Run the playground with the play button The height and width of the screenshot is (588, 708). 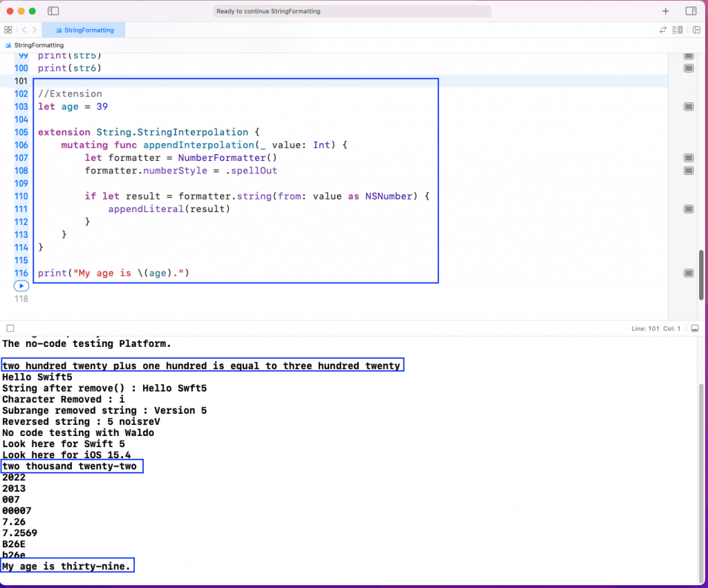tap(21, 286)
